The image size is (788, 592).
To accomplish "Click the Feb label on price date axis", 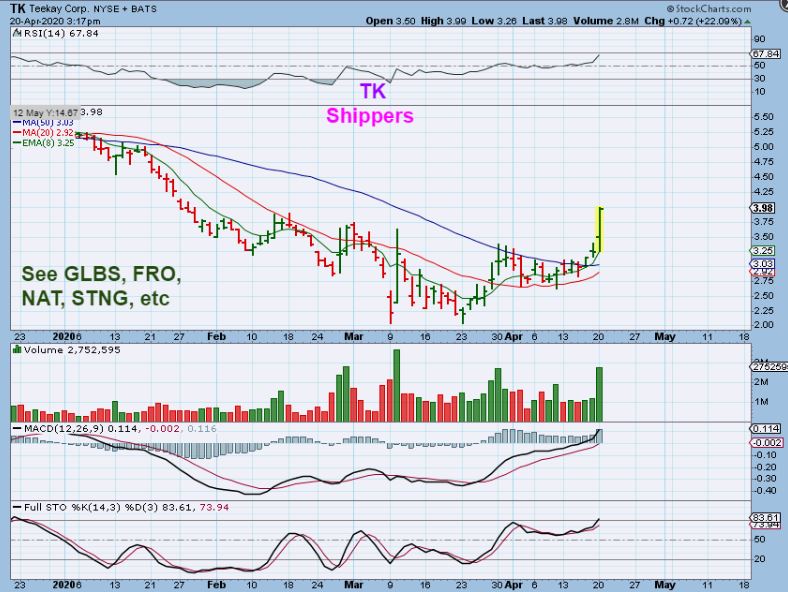I will point(217,336).
